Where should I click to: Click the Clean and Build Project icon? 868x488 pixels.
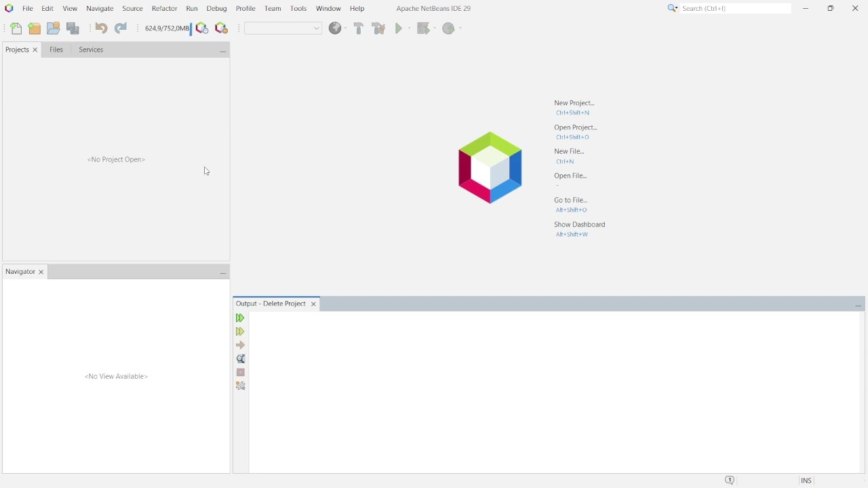tap(379, 28)
